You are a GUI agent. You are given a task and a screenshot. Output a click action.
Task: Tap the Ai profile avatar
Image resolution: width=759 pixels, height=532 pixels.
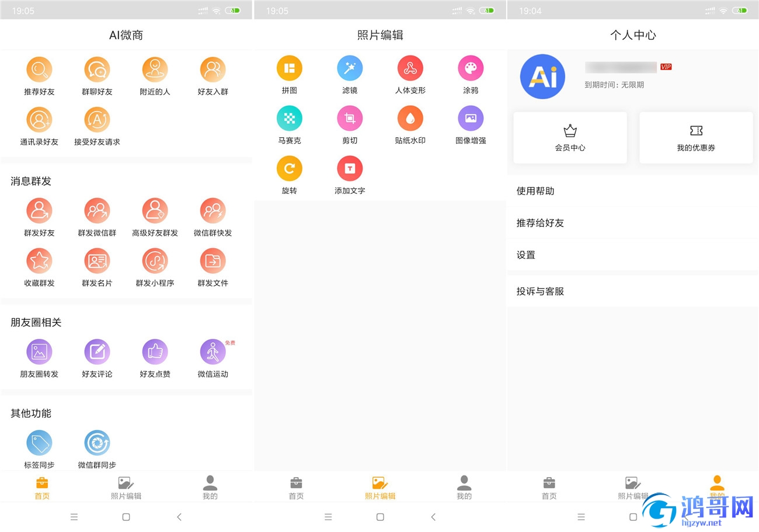coord(542,77)
